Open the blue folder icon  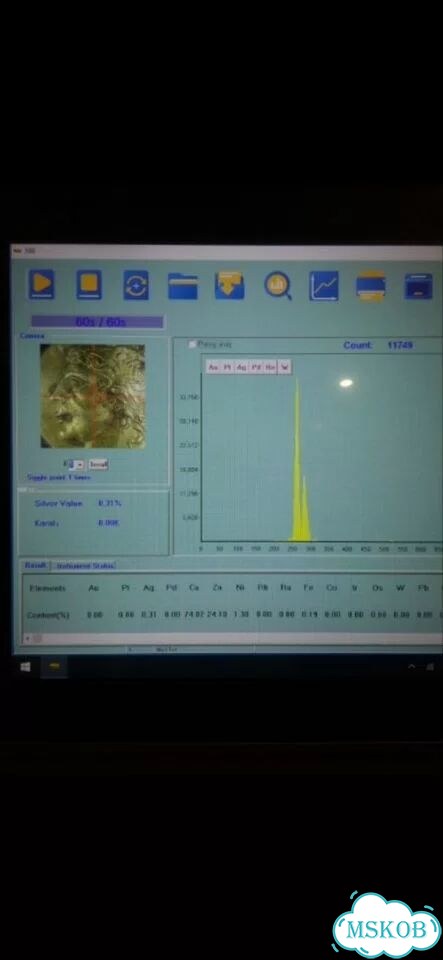coord(183,286)
